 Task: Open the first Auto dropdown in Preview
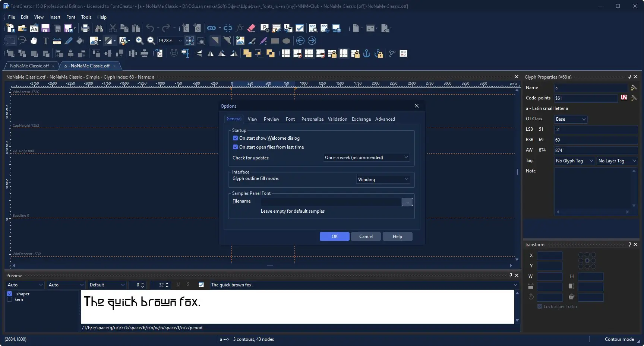click(25, 285)
